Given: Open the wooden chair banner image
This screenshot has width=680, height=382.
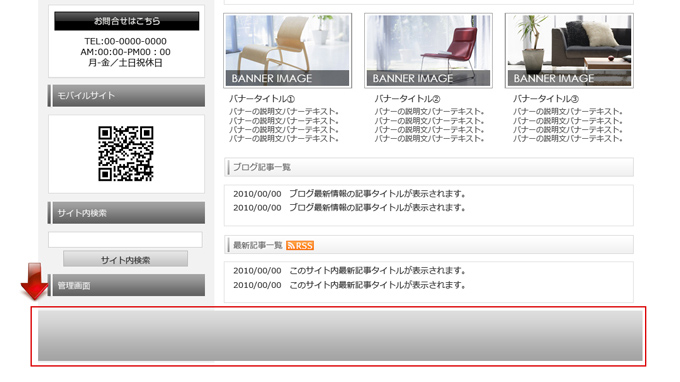Looking at the screenshot, I should click(288, 51).
